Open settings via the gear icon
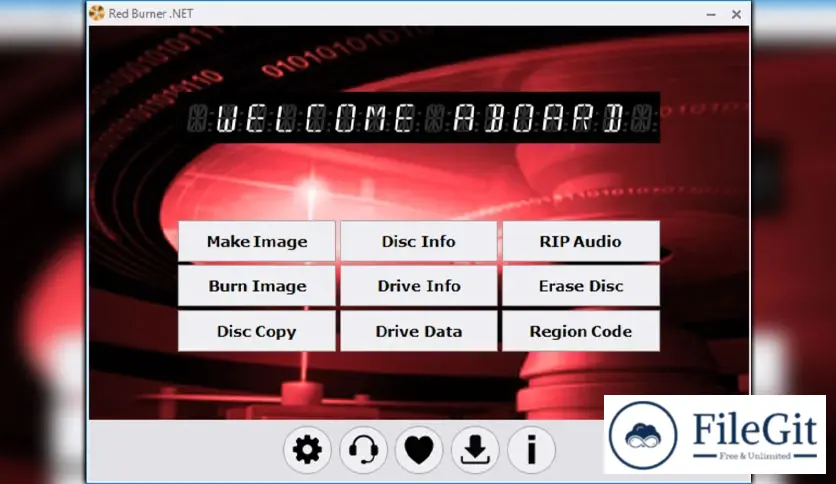Viewport: 836px width, 484px height. [x=307, y=450]
